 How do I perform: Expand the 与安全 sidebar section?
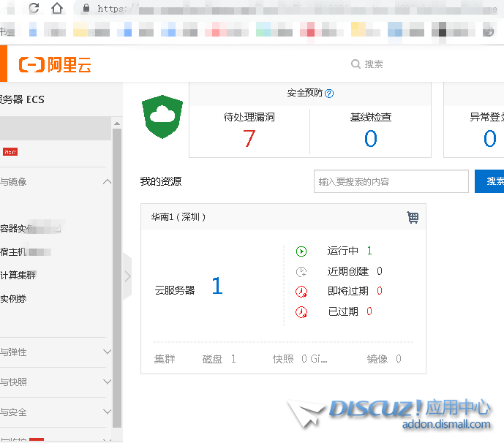(107, 412)
